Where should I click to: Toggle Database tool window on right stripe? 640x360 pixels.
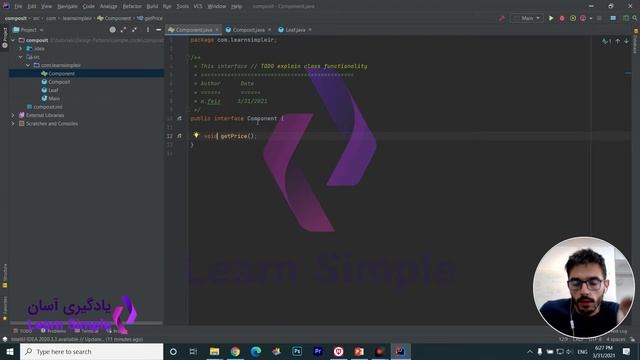click(x=636, y=41)
